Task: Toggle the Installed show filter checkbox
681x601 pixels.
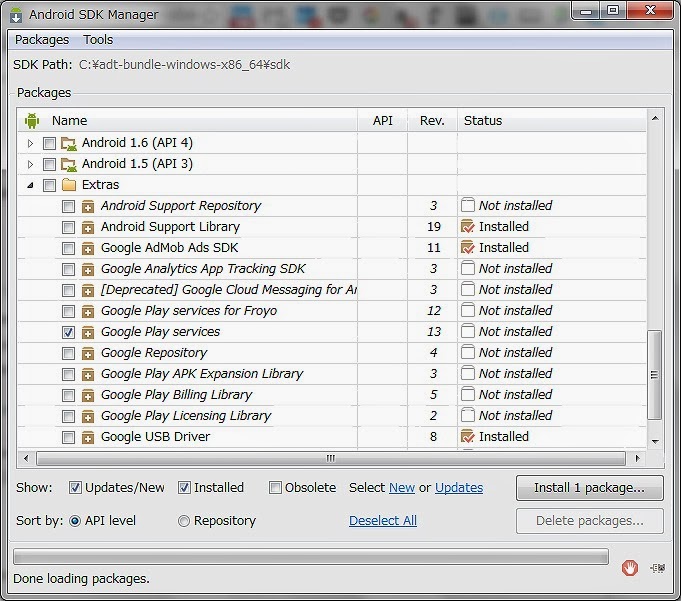Action: tap(184, 488)
